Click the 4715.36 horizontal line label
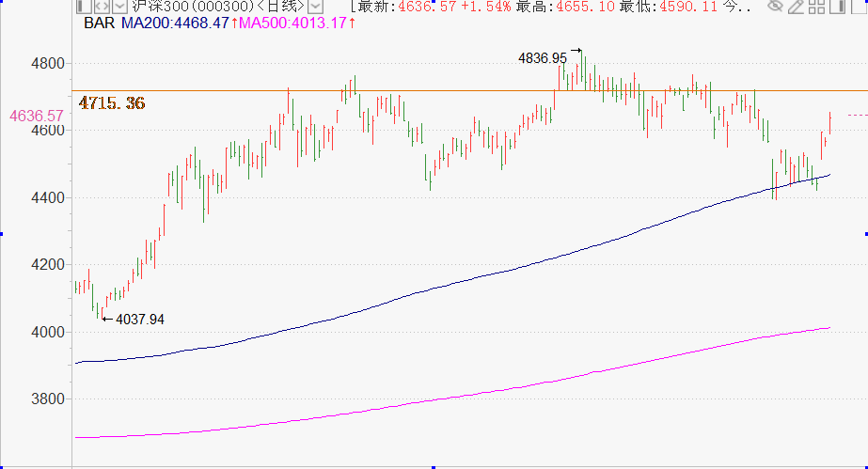Image resolution: width=868 pixels, height=469 pixels. click(x=112, y=102)
